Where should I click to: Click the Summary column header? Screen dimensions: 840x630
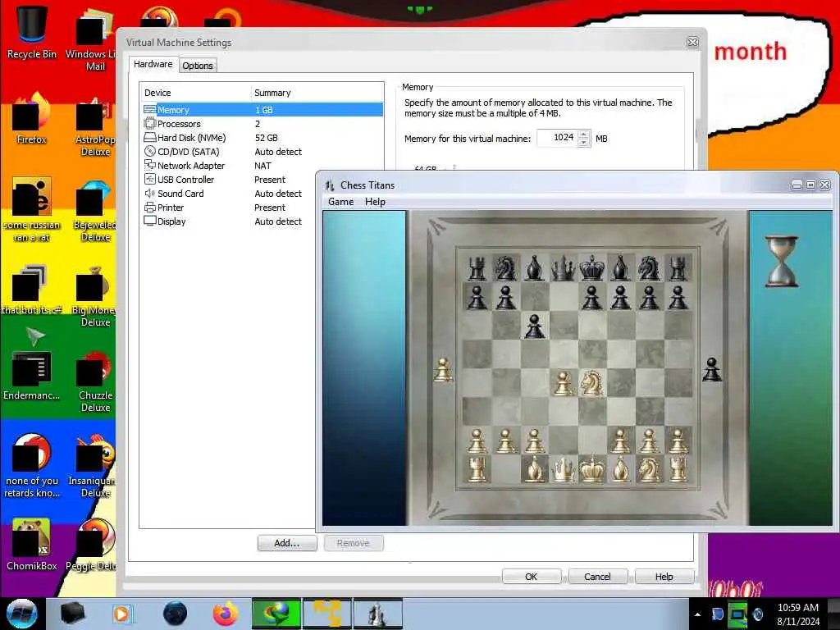(317, 93)
